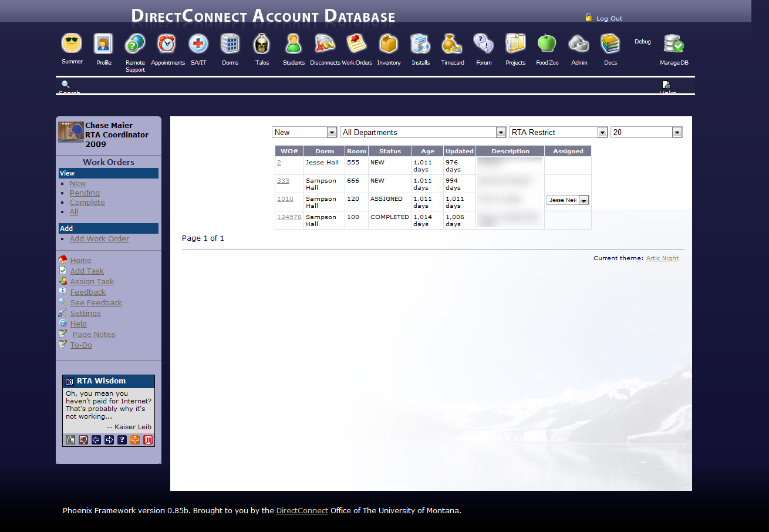Click the Add Work Order link
This screenshot has width=769, height=532.
99,239
